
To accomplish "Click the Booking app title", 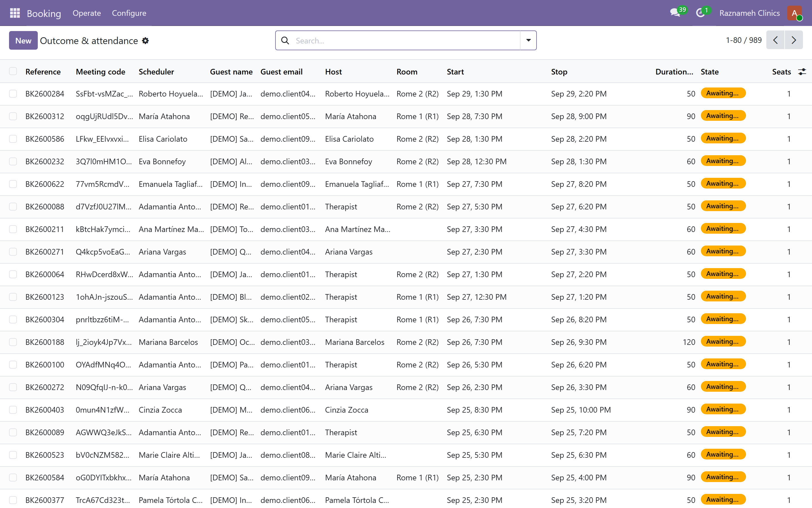I will tap(44, 14).
